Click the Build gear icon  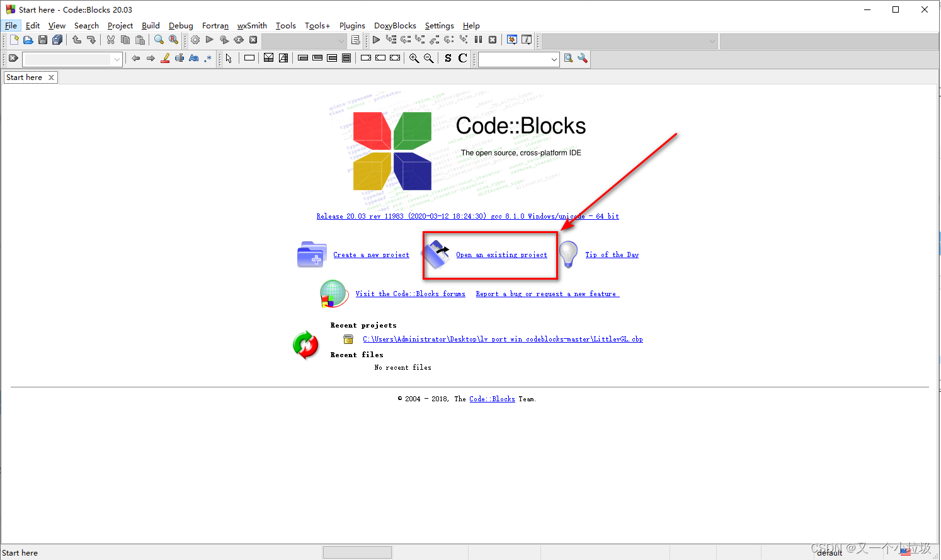coord(195,40)
